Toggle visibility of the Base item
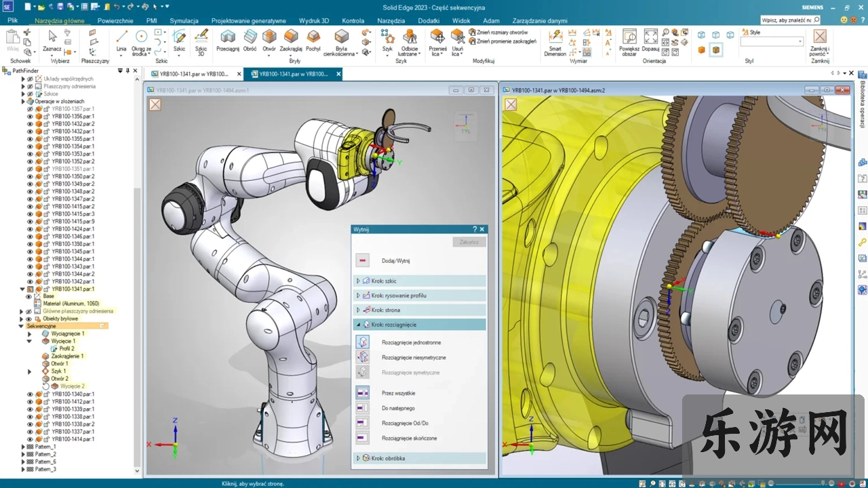The width and height of the screenshot is (868, 488). [29, 296]
